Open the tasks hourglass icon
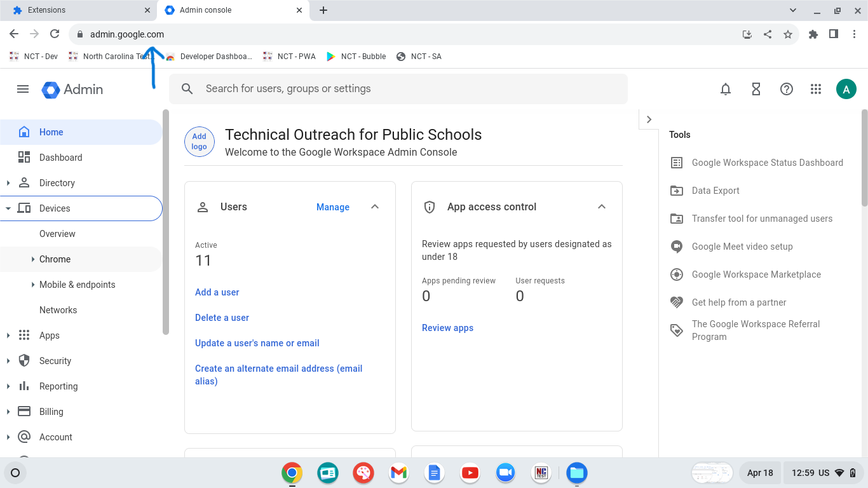The height and width of the screenshot is (488, 868). pyautogui.click(x=756, y=90)
